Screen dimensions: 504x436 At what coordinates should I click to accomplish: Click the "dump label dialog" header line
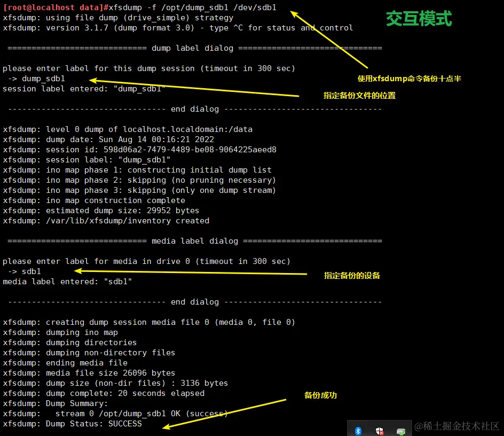click(x=195, y=48)
